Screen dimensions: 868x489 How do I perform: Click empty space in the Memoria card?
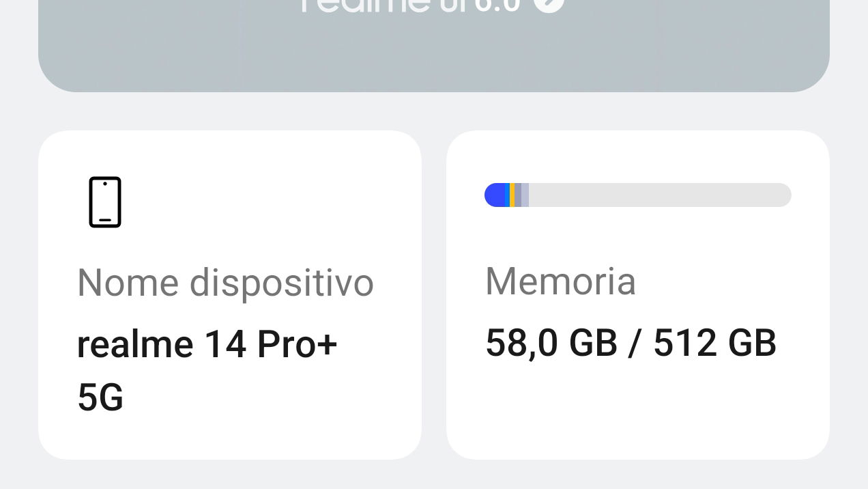(x=638, y=410)
